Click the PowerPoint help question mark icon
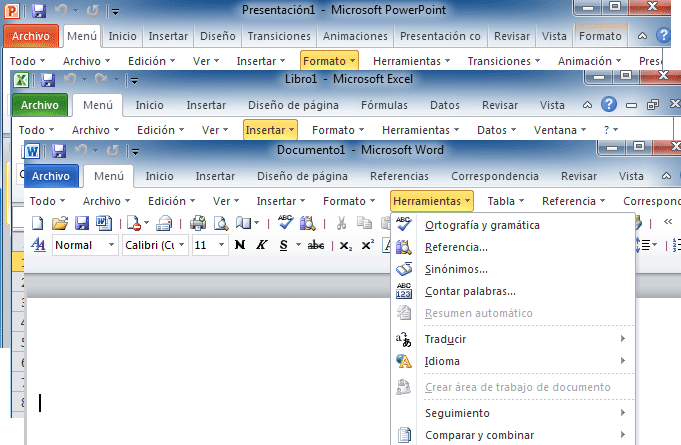The width and height of the screenshot is (681, 445). [663, 35]
